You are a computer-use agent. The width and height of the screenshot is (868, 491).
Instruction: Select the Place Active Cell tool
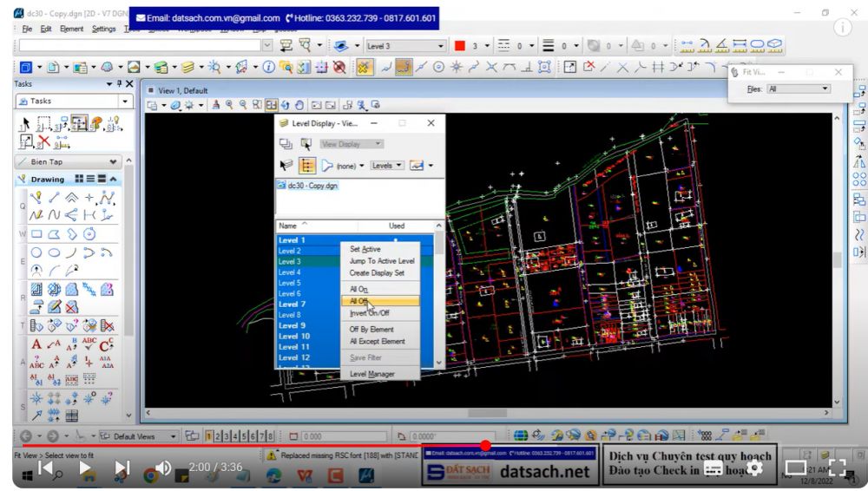coord(36,398)
